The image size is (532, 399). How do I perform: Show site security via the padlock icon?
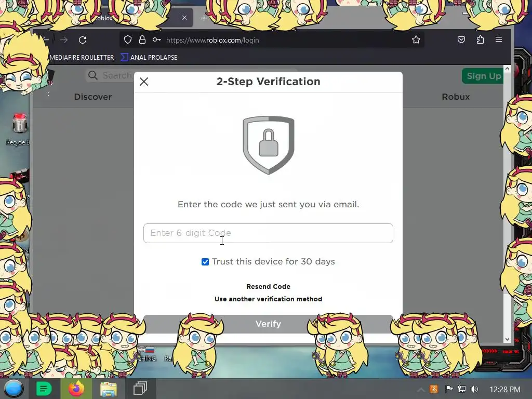[x=142, y=39]
